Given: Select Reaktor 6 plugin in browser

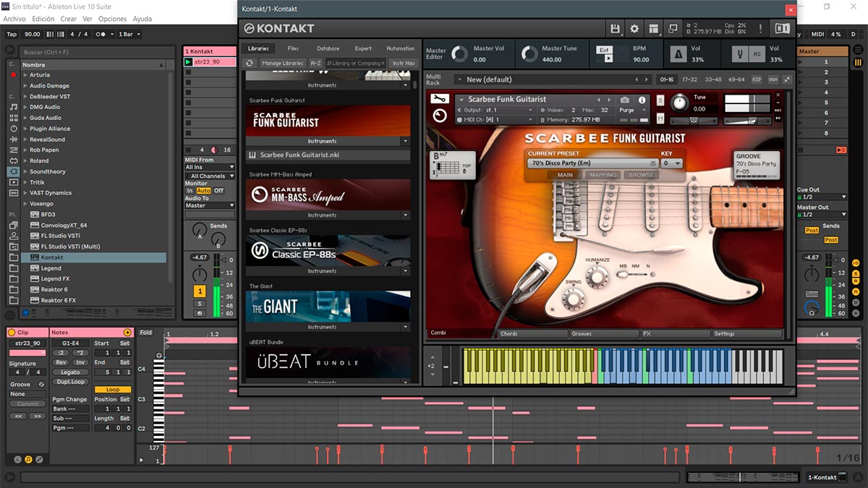Looking at the screenshot, I should 54,289.
